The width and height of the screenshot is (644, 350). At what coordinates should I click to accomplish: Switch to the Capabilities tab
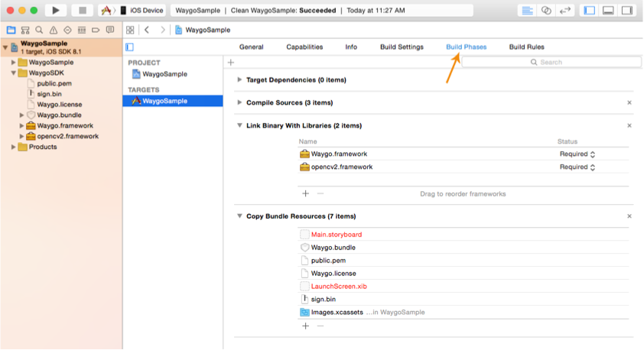pos(304,47)
